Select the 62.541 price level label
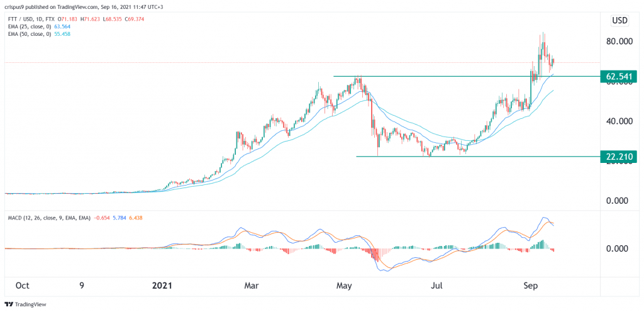Image resolution: width=644 pixels, height=312 pixels. tap(619, 76)
